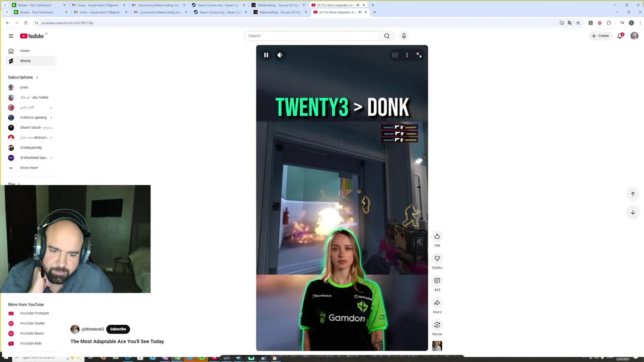Search with your voice microphone
Screen dimensions: 644x362
[404, 36]
